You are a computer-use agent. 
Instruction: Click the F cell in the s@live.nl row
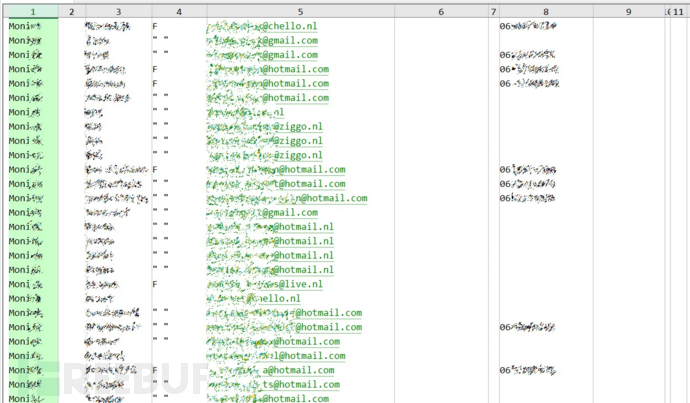tap(155, 284)
